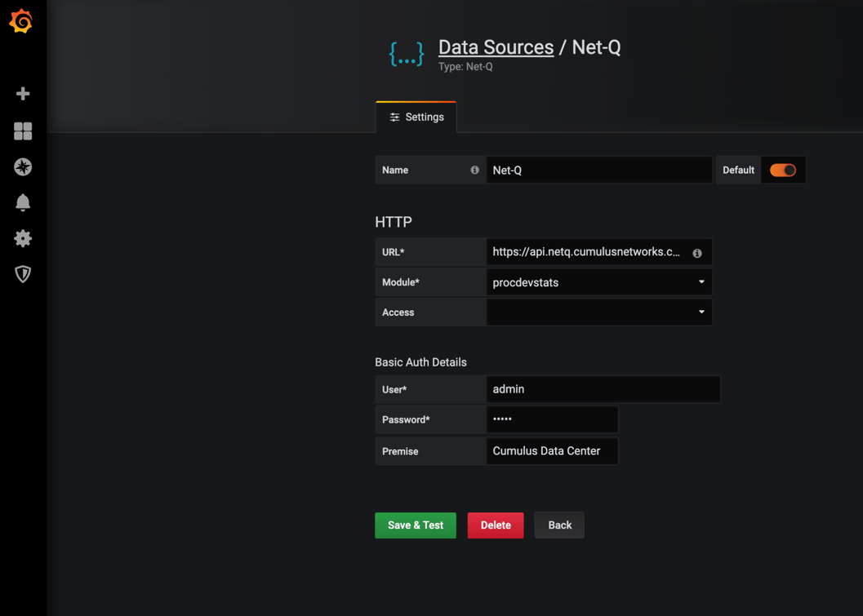Click into the Premise text field
The image size is (863, 616).
(x=551, y=451)
